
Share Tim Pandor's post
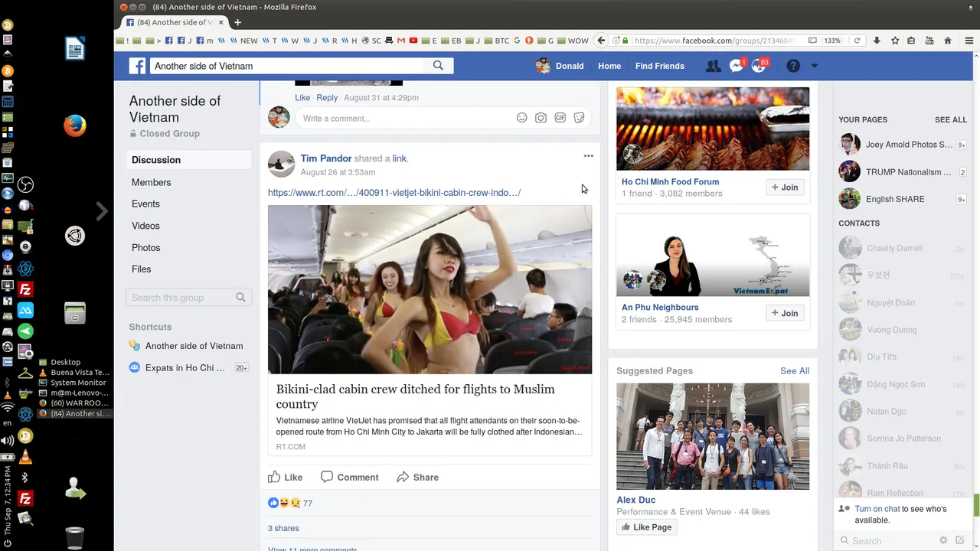click(x=417, y=477)
